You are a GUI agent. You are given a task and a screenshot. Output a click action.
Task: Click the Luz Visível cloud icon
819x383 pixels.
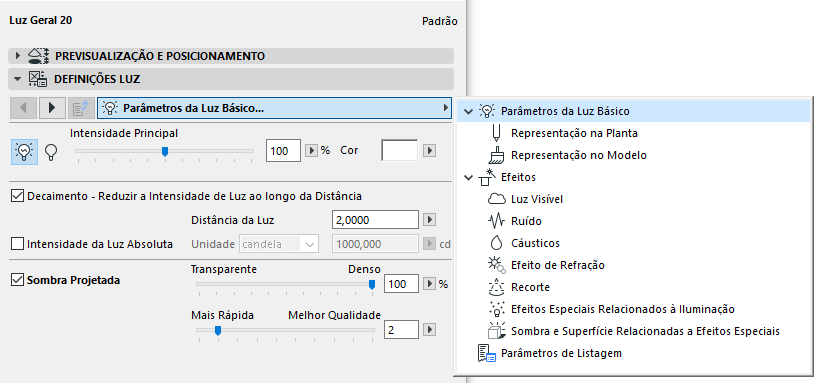496,199
